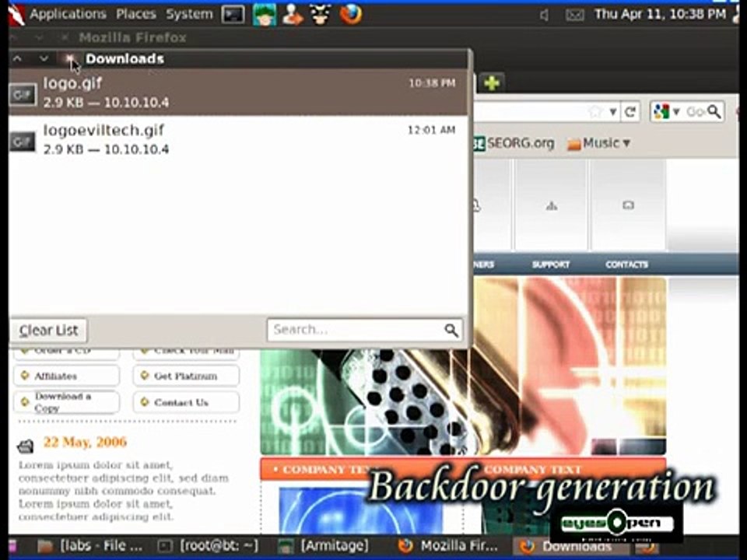
Task: Launch the terminal from the top panel
Action: [233, 15]
